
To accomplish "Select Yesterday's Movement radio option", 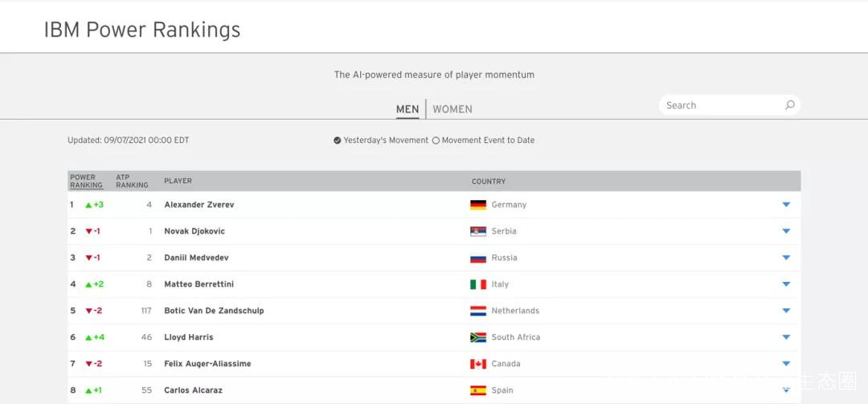I will click(x=338, y=141).
